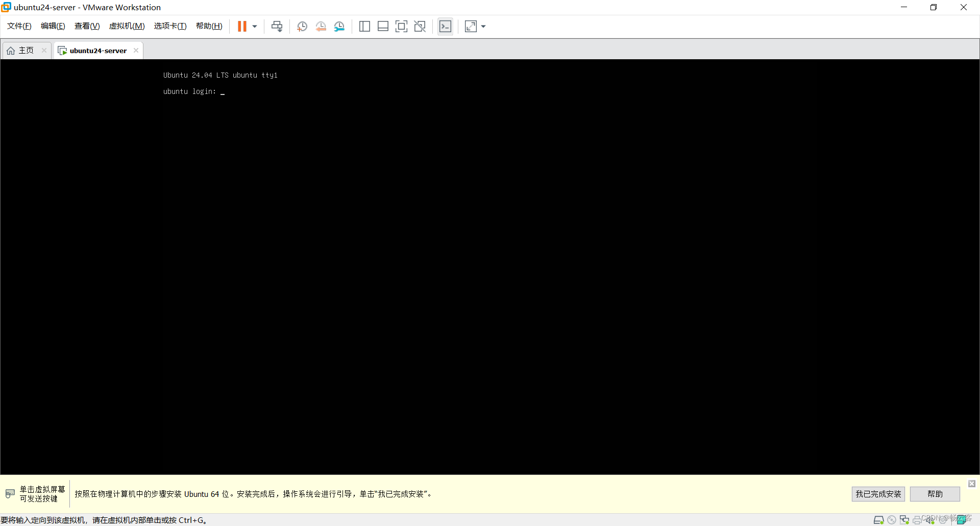Click the Ctrl+G input redirection status text

[104, 520]
